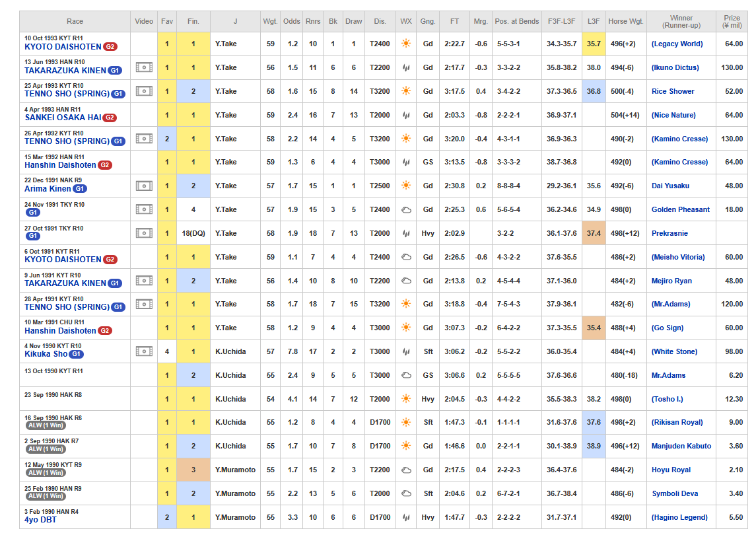Play video for 13 Jun 1993 Takarazuka Kinen

(144, 67)
